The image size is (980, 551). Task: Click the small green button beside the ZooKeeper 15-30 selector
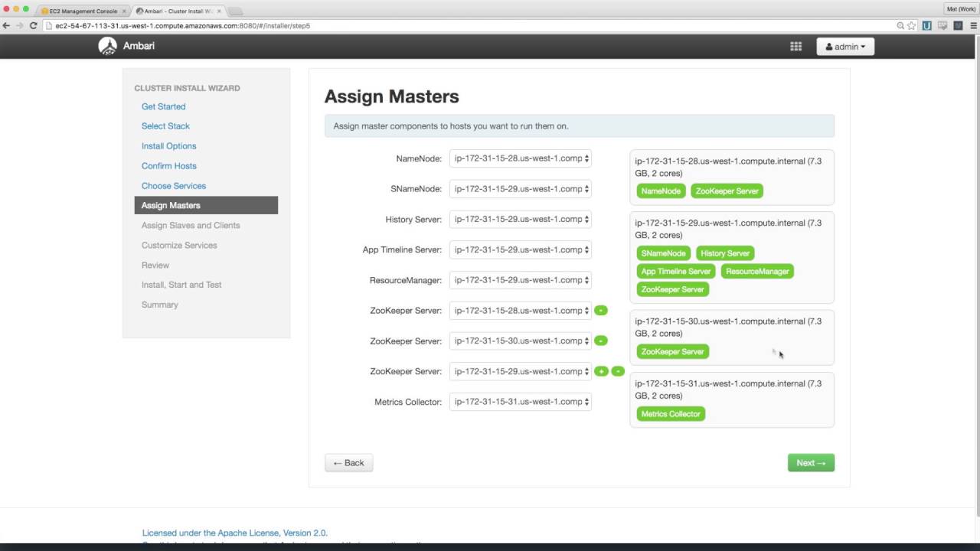point(601,341)
